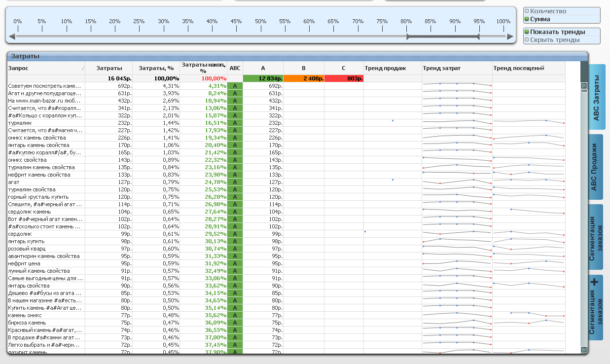Click the percentage slider selected range bar
Viewport: 610px width, 364px height.
click(x=443, y=36)
